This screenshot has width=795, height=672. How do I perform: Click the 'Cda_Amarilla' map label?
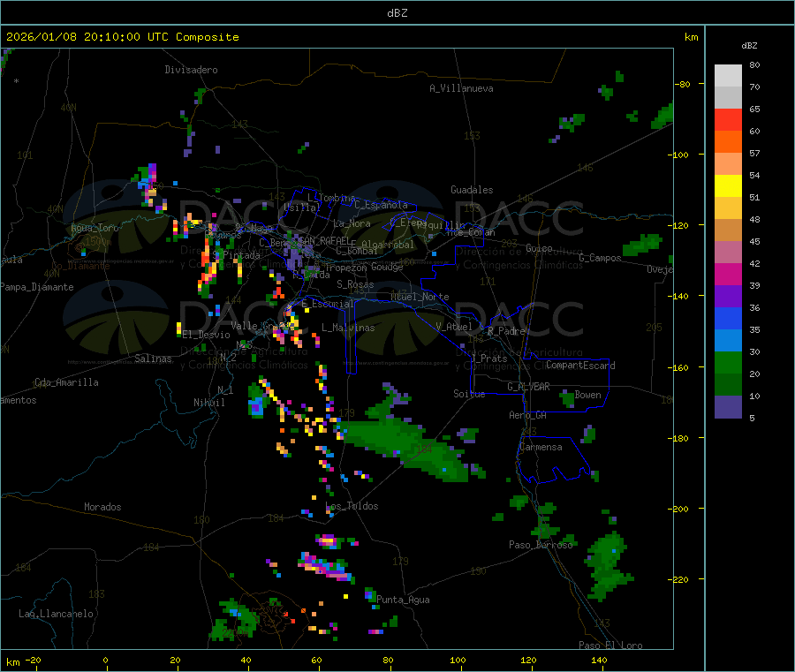(66, 382)
